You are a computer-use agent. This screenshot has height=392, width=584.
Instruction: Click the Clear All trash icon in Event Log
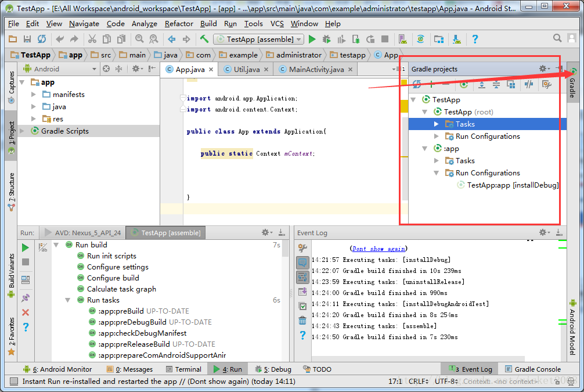coord(302,321)
